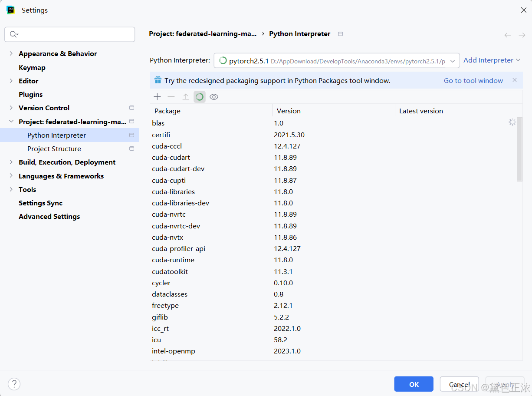Expand the Tools section

(11, 189)
